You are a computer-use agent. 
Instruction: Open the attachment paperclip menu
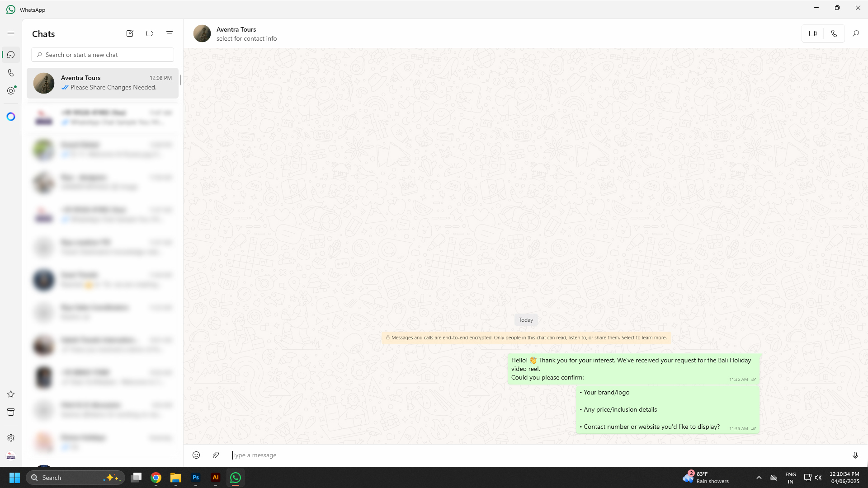click(x=216, y=455)
